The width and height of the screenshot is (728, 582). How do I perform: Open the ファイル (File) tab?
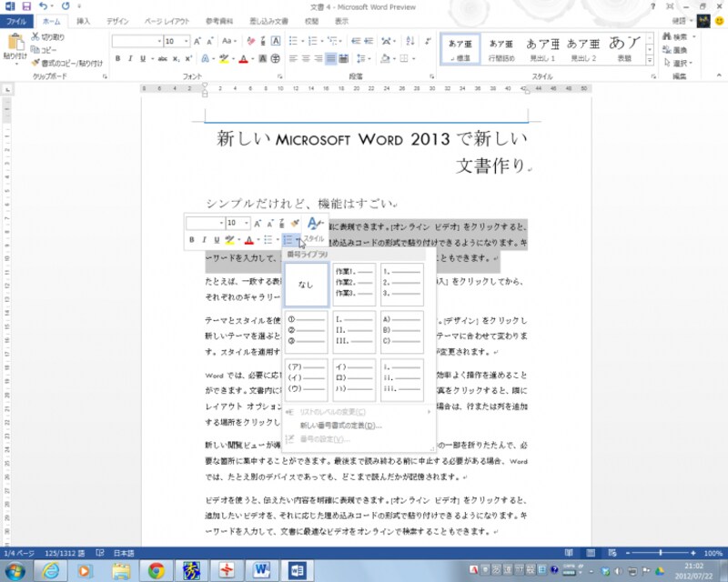(16, 20)
